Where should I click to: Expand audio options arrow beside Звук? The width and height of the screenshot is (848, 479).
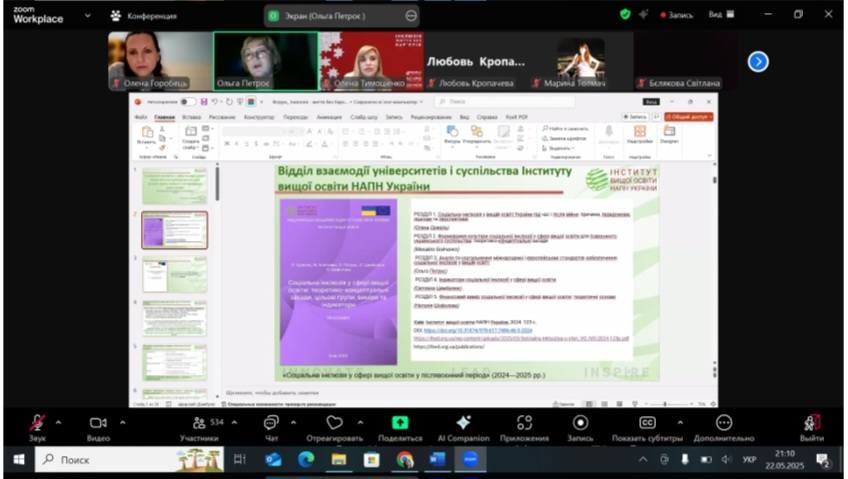58,422
